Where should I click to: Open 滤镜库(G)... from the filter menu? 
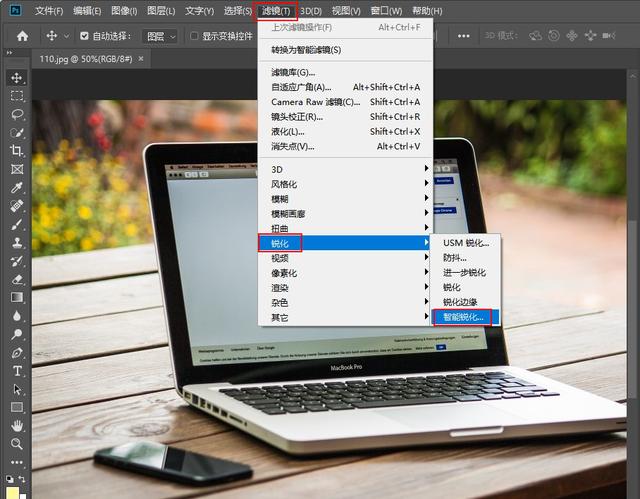click(293, 73)
